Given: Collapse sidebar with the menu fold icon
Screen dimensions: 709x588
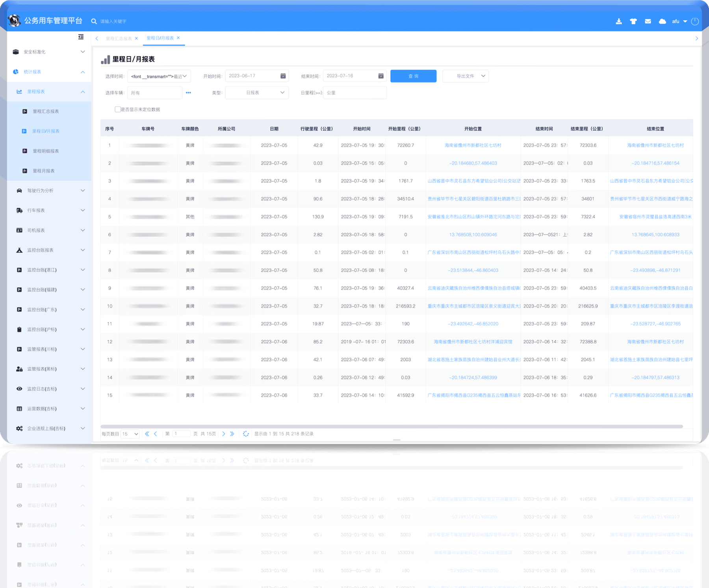Looking at the screenshot, I should 81,37.
